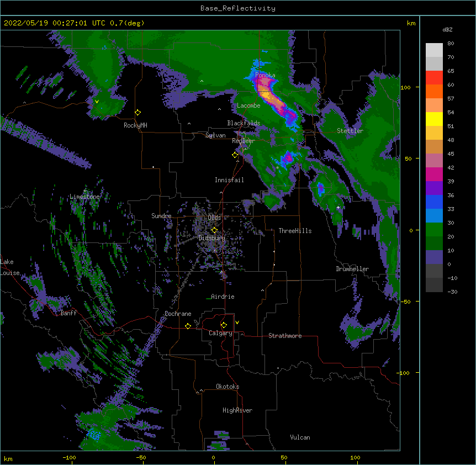Click the yellow diamond marker south of RedDeer
This screenshot has width=476, height=465.
tap(235, 155)
